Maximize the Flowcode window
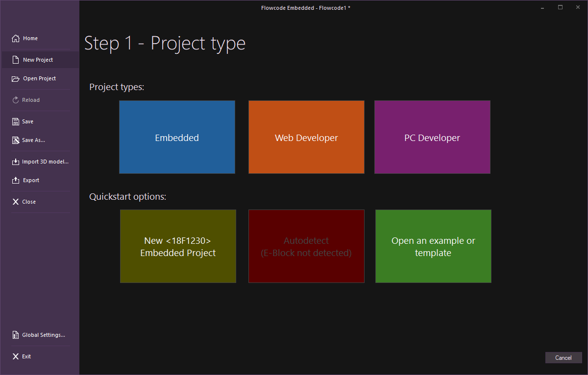This screenshot has width=588, height=375. coord(560,7)
